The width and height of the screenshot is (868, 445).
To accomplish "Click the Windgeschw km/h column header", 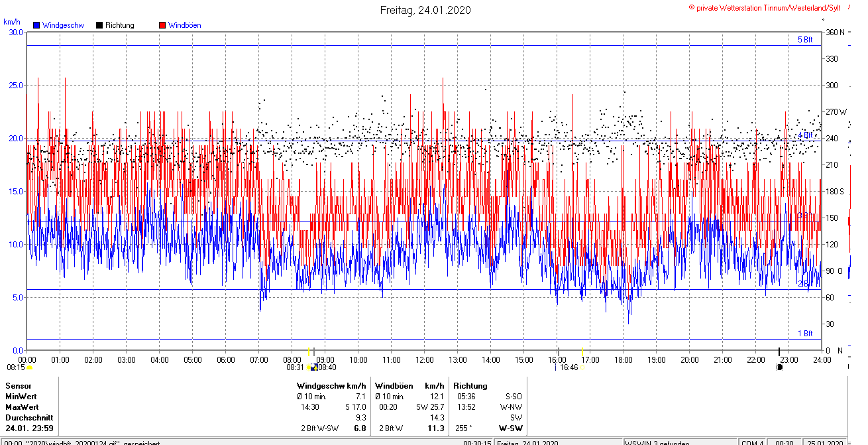I will (331, 386).
